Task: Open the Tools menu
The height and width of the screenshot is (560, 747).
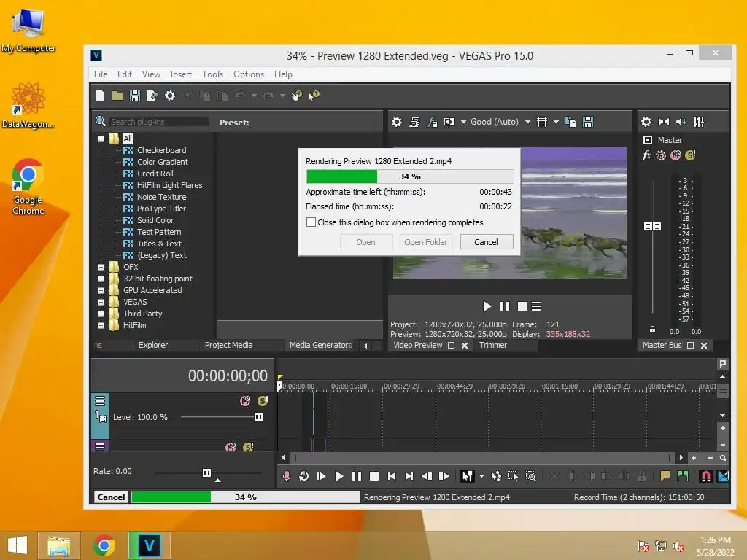Action: (212, 74)
